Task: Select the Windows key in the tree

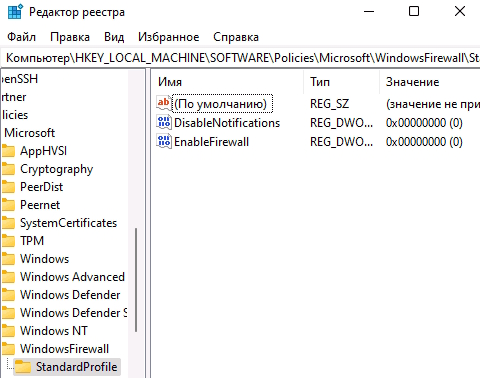Action: point(44,259)
